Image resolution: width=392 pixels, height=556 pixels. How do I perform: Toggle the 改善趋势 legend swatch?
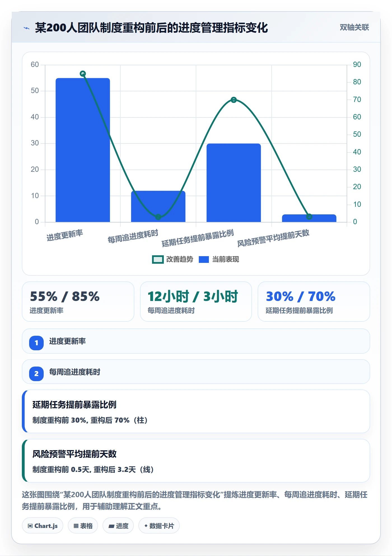(x=158, y=260)
